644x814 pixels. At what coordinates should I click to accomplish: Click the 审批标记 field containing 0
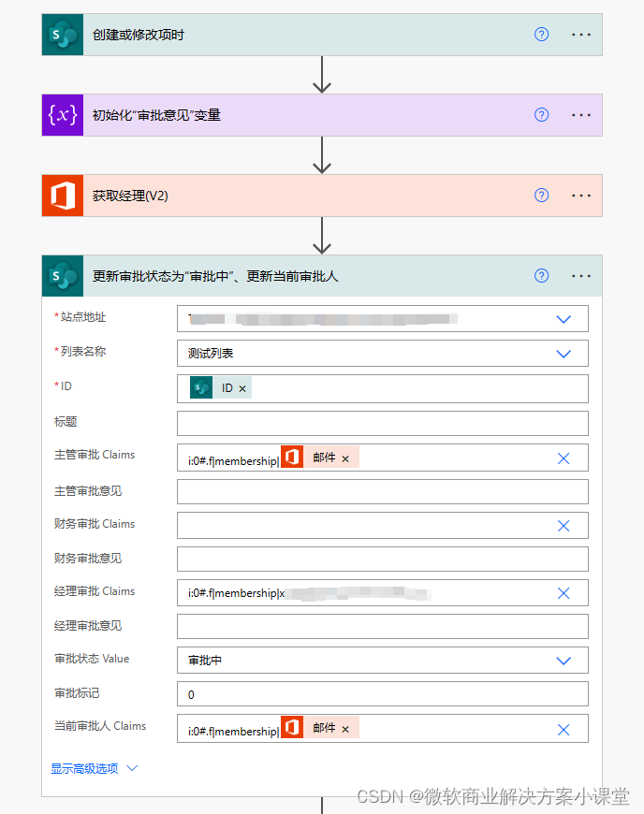click(383, 694)
